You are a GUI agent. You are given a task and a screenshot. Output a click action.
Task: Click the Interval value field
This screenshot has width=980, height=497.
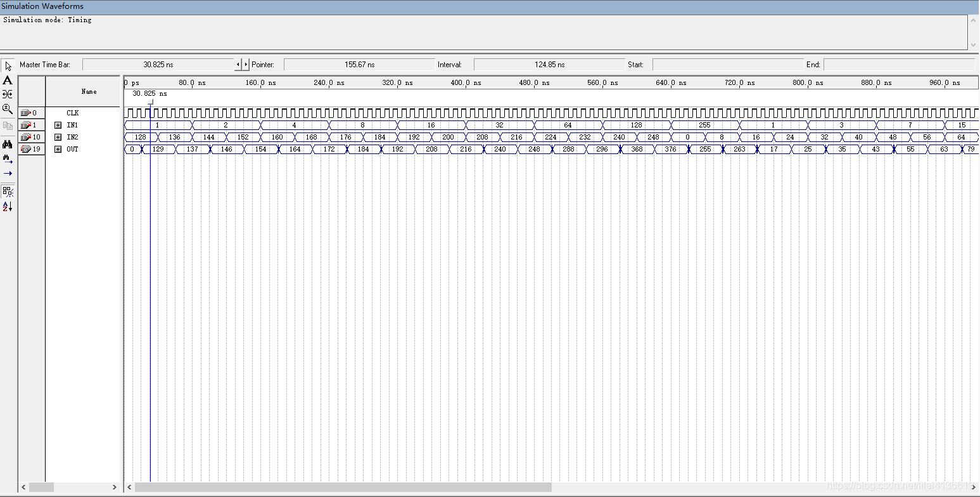point(549,65)
